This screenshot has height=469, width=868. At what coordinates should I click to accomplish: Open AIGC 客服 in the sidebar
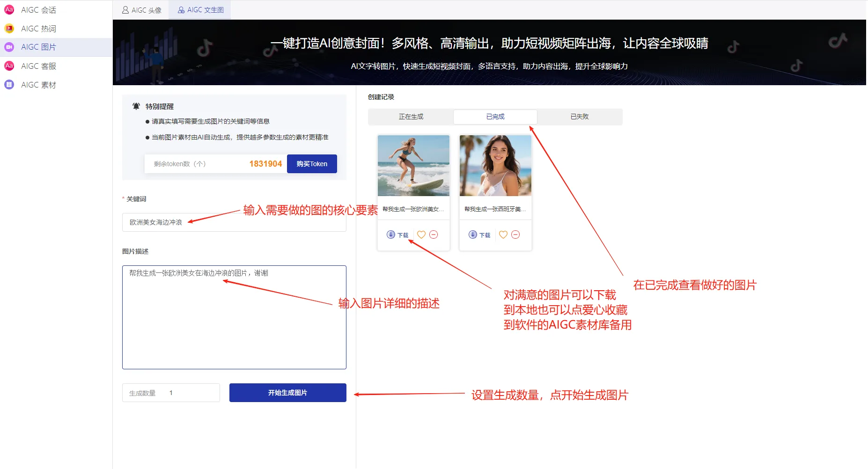click(x=9, y=66)
